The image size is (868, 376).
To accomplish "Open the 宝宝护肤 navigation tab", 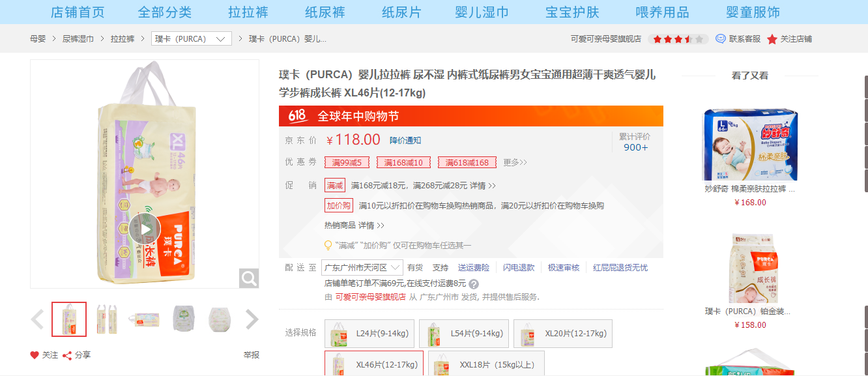I will coord(572,12).
